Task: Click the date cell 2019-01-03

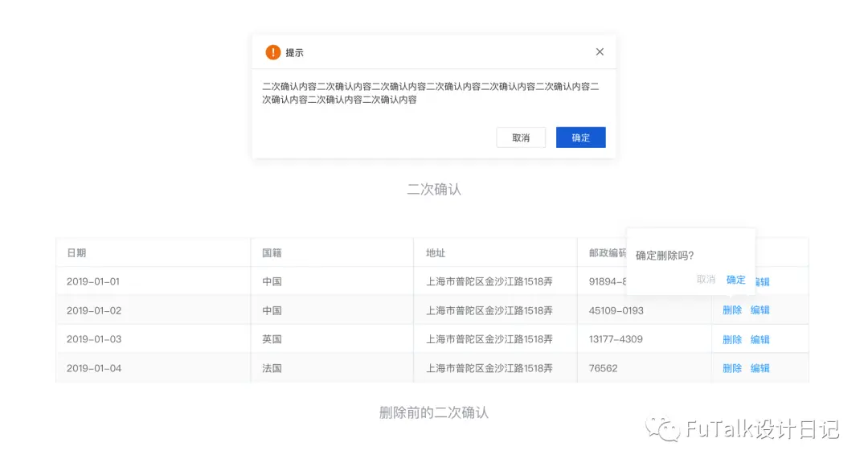Action: [x=93, y=339]
